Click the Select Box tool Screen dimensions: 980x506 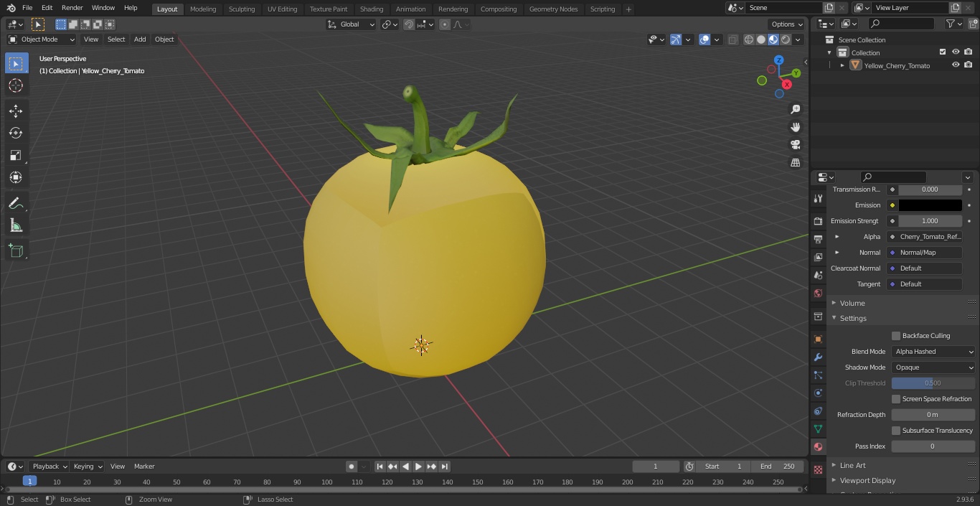tap(16, 63)
